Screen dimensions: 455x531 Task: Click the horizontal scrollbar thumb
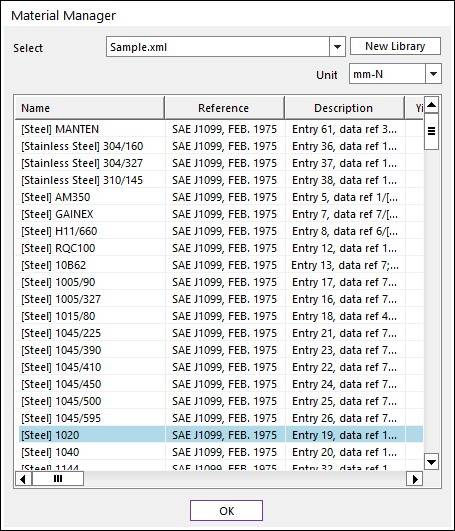click(58, 479)
